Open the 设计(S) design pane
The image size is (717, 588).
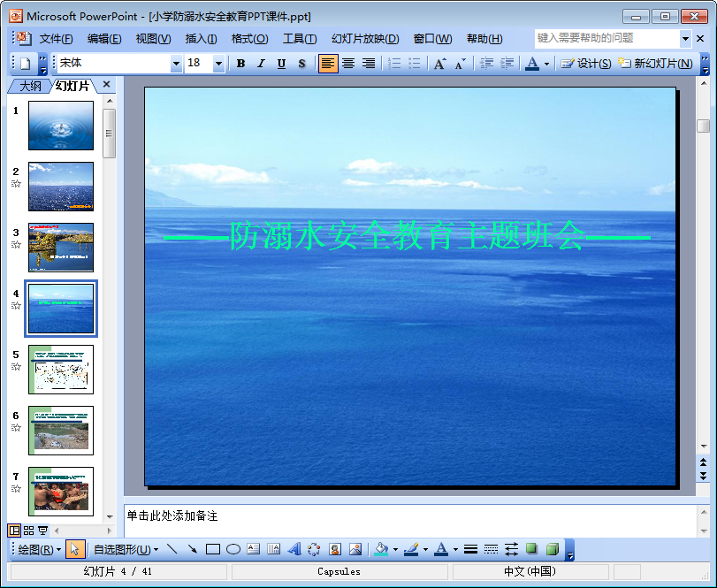[586, 64]
